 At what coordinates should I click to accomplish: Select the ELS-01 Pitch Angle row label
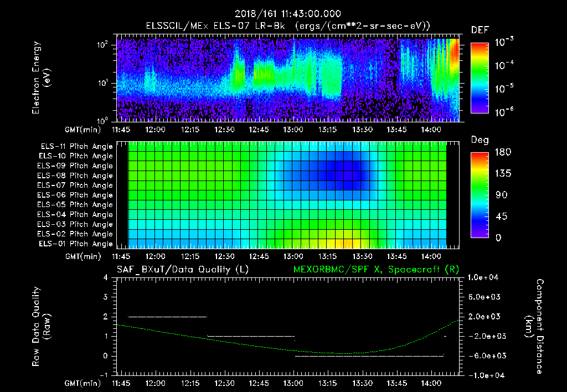point(76,244)
